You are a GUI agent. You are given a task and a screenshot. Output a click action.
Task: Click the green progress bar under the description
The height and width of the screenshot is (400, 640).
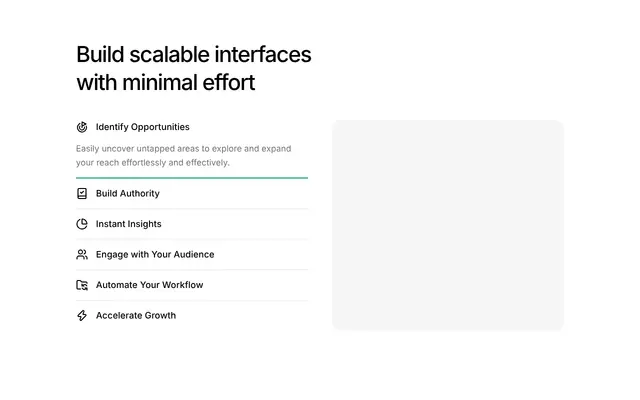tap(192, 178)
